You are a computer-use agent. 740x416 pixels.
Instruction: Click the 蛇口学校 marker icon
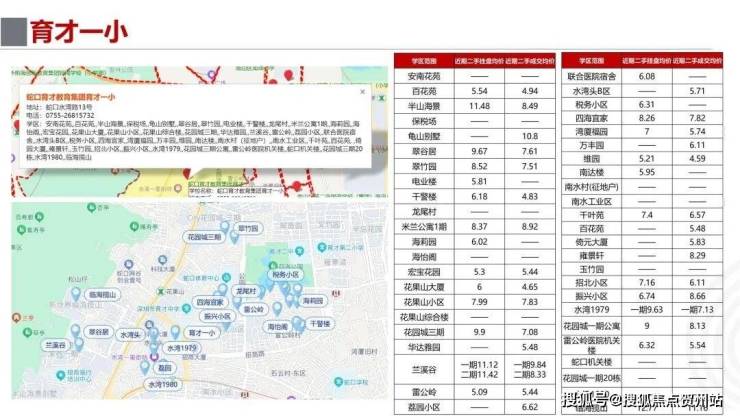click(338, 382)
